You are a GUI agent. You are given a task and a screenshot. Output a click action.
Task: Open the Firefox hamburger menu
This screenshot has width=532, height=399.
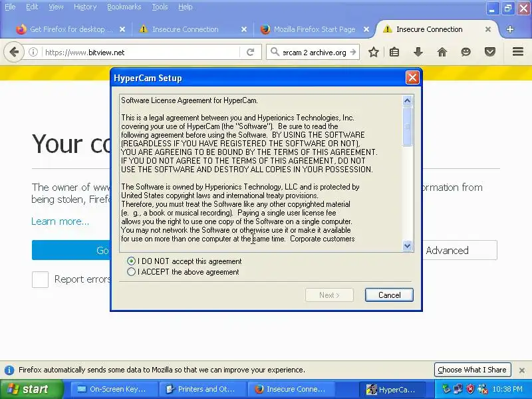[x=518, y=52]
